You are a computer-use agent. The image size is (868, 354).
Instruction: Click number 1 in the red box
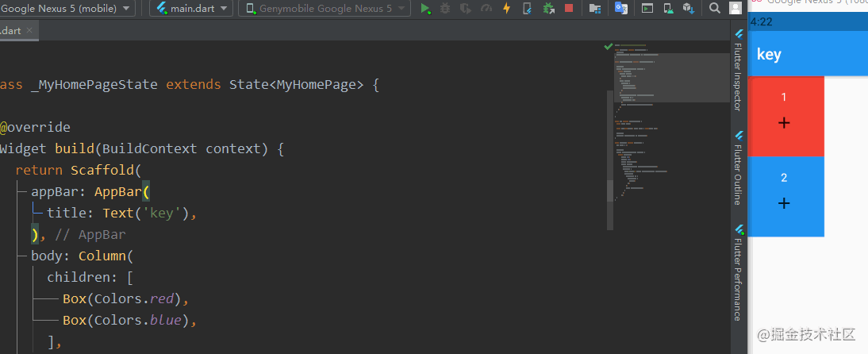[x=783, y=98]
